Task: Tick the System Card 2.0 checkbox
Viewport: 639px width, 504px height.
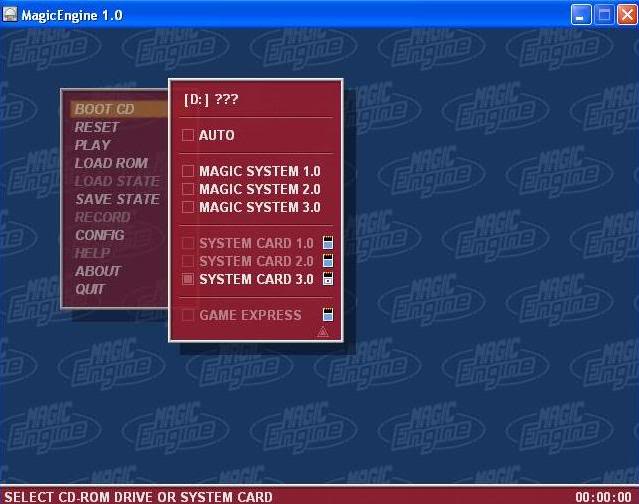Action: tap(188, 261)
